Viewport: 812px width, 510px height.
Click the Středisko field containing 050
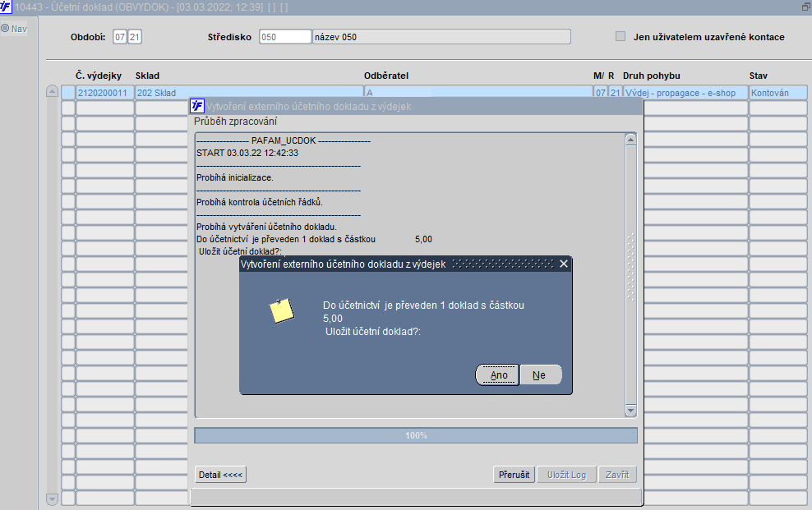point(285,37)
